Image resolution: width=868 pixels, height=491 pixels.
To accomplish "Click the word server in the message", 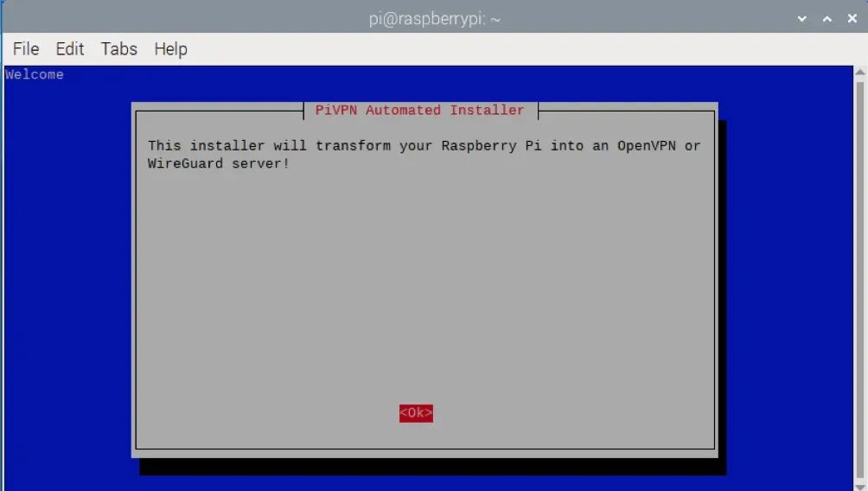I will [x=257, y=163].
